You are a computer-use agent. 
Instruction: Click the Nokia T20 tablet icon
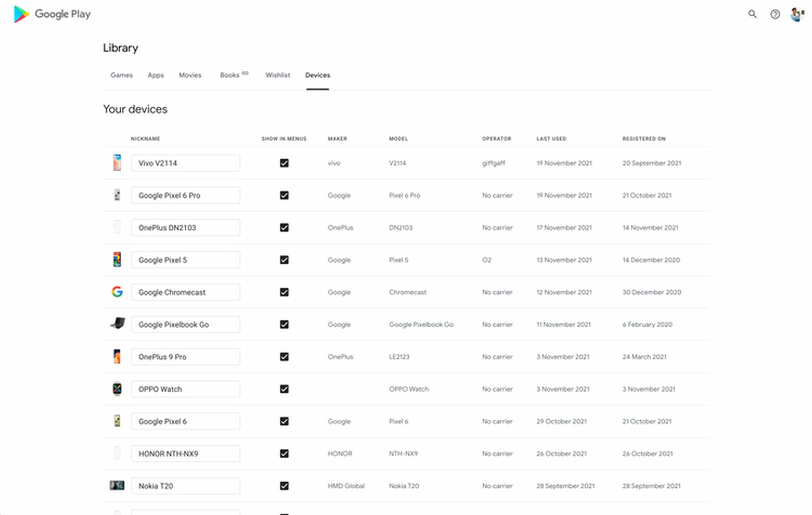click(117, 486)
